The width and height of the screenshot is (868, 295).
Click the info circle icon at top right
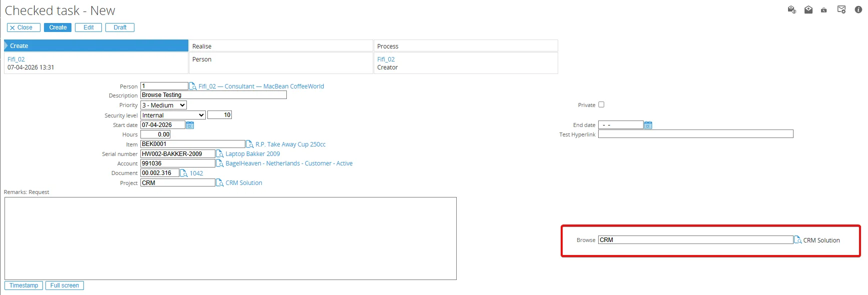(859, 9)
